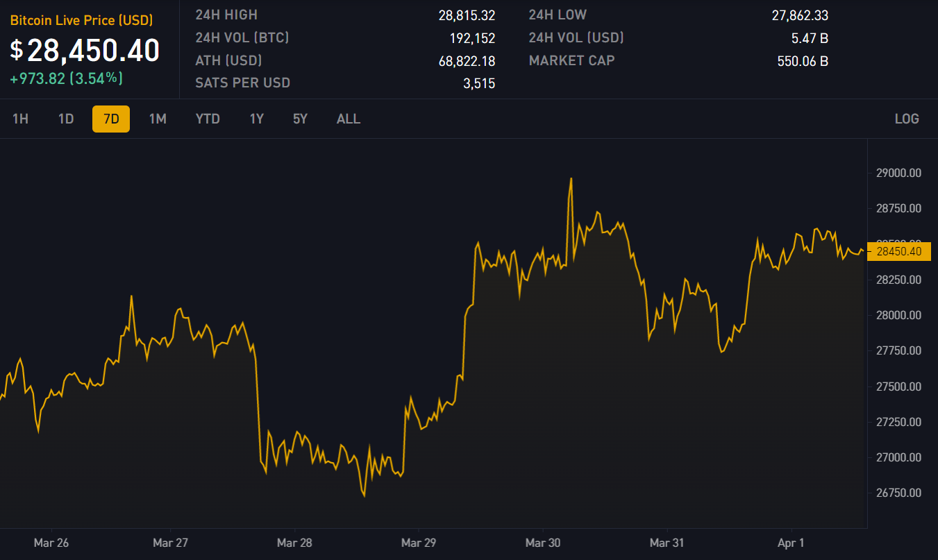Viewport: 938px width, 560px height.
Task: Toggle LOG scale on chart
Action: (x=907, y=119)
